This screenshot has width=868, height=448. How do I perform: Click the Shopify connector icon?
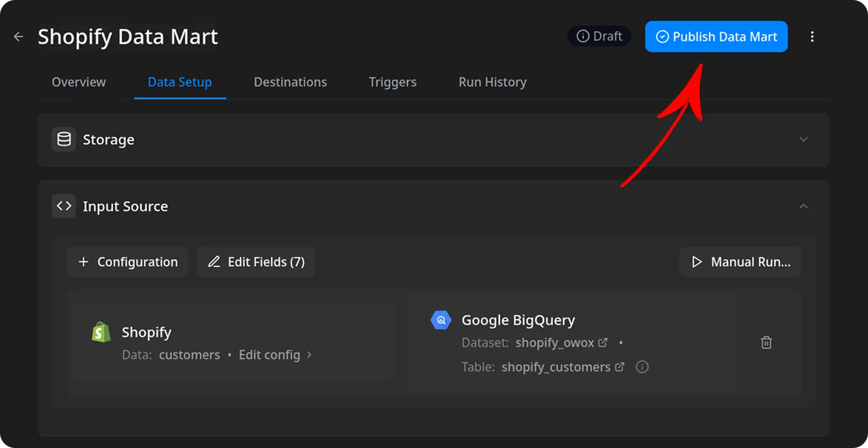pos(101,332)
